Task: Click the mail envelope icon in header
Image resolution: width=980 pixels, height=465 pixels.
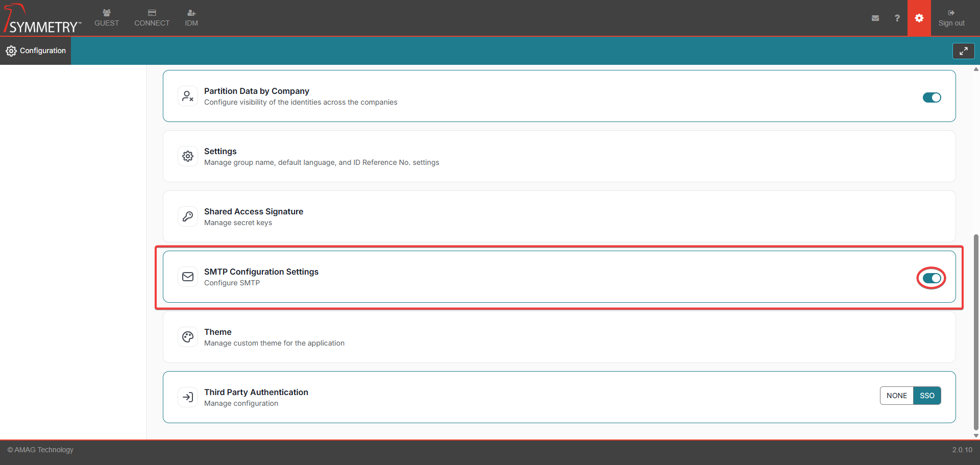Action: click(x=875, y=18)
